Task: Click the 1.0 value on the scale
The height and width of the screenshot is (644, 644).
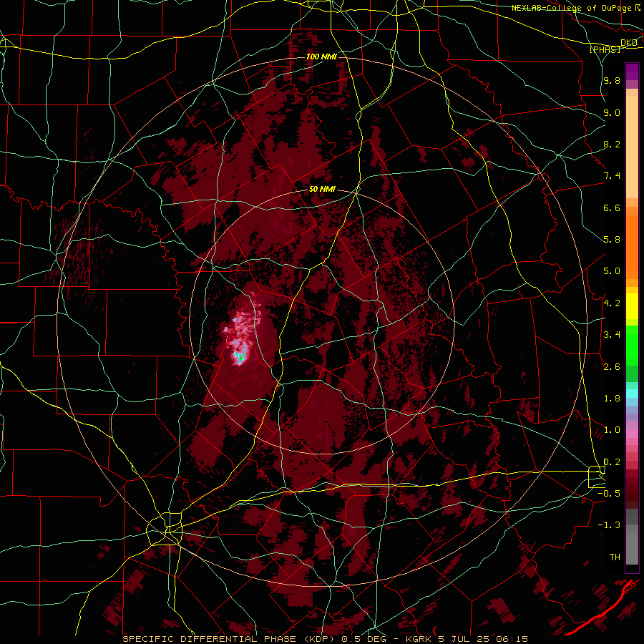Action: (612, 430)
